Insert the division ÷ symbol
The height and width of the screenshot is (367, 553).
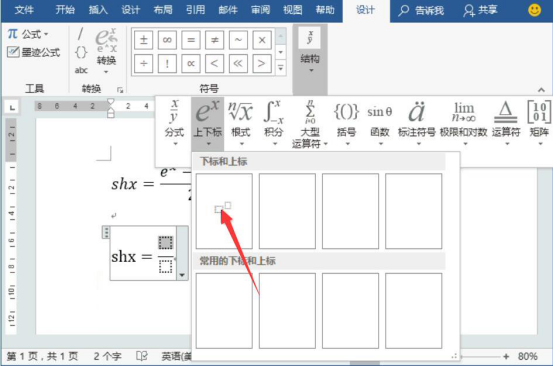click(x=144, y=63)
